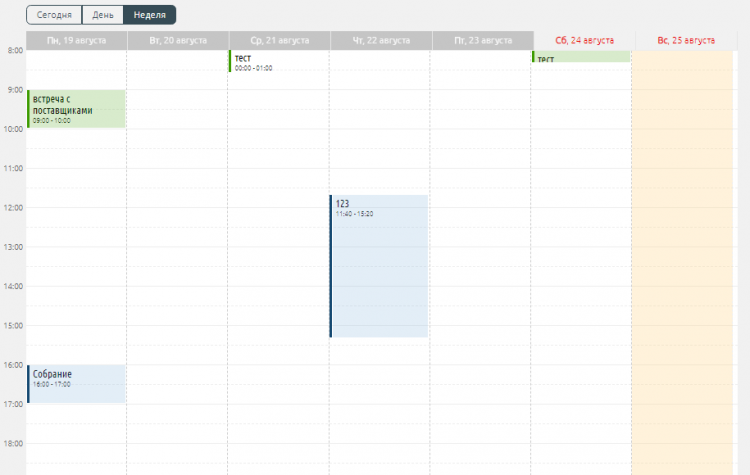Open the тест event on Saturday
750x475 pixels.
pos(581,57)
